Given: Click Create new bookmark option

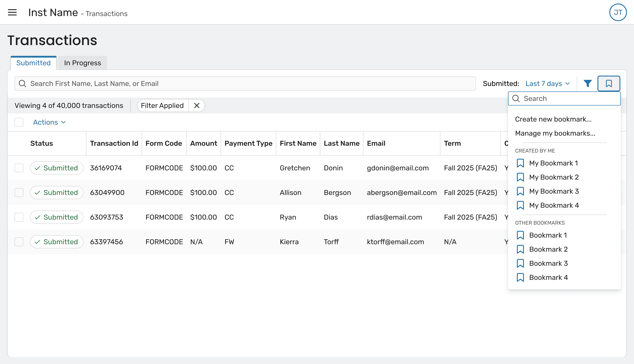Looking at the screenshot, I should [553, 119].
